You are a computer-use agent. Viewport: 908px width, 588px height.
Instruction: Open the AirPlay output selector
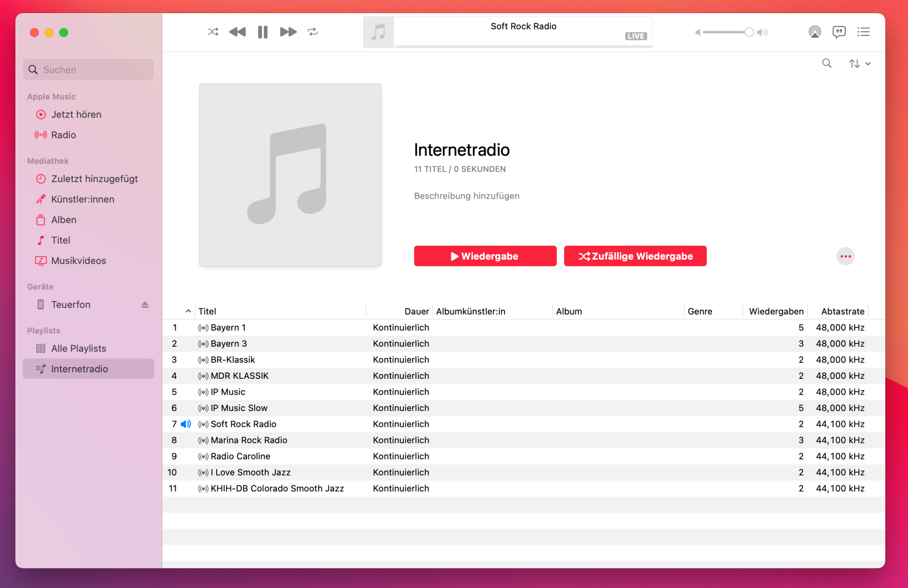pos(814,32)
